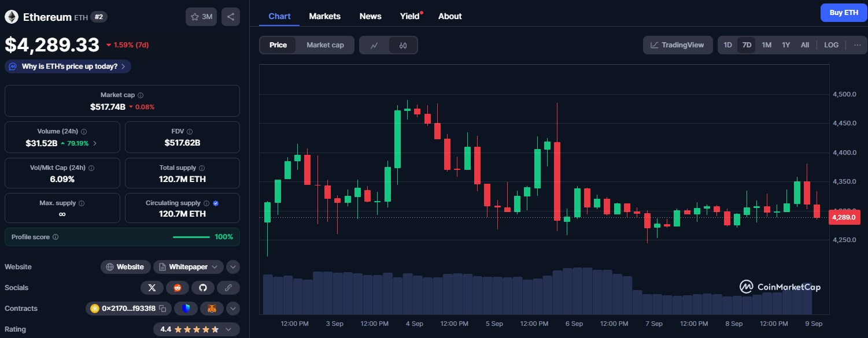
Task: Click the chain link socials icon
Action: 228,288
